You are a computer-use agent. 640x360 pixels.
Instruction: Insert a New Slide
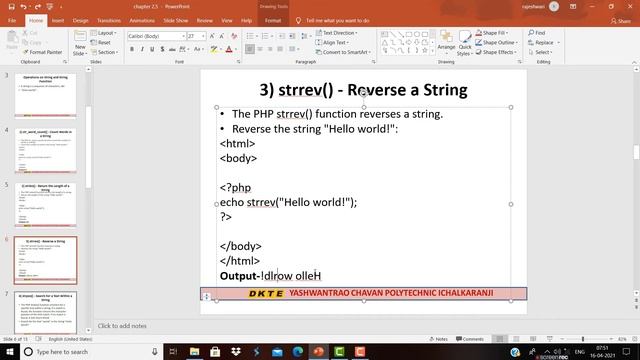[x=80, y=43]
